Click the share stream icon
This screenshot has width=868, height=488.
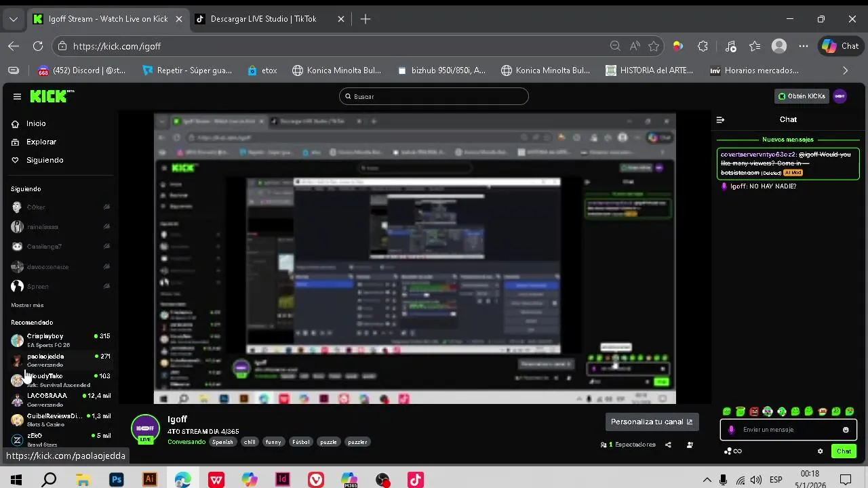pos(668,445)
